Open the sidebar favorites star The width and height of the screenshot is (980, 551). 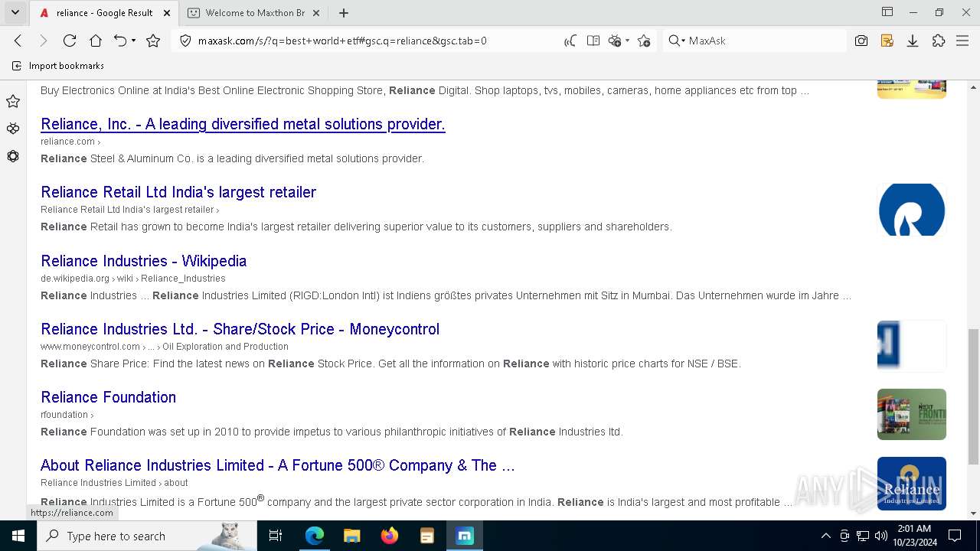[x=13, y=101]
